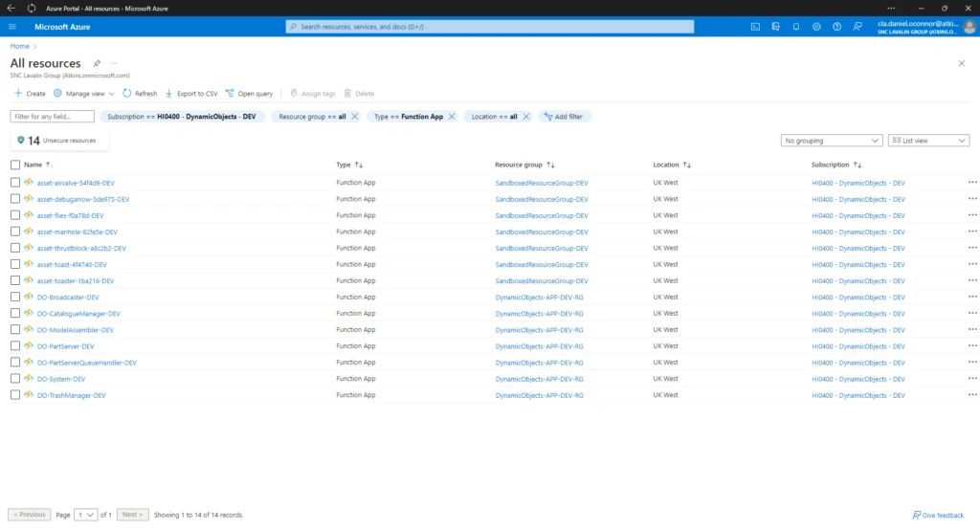Click Open query in toolbar
Screen dimensions: 980x531
point(249,94)
